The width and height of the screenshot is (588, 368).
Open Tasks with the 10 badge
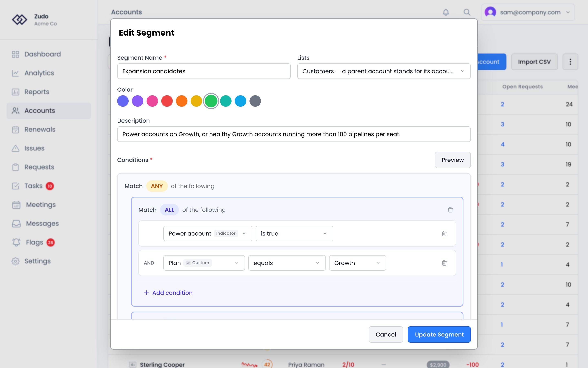[49, 186]
